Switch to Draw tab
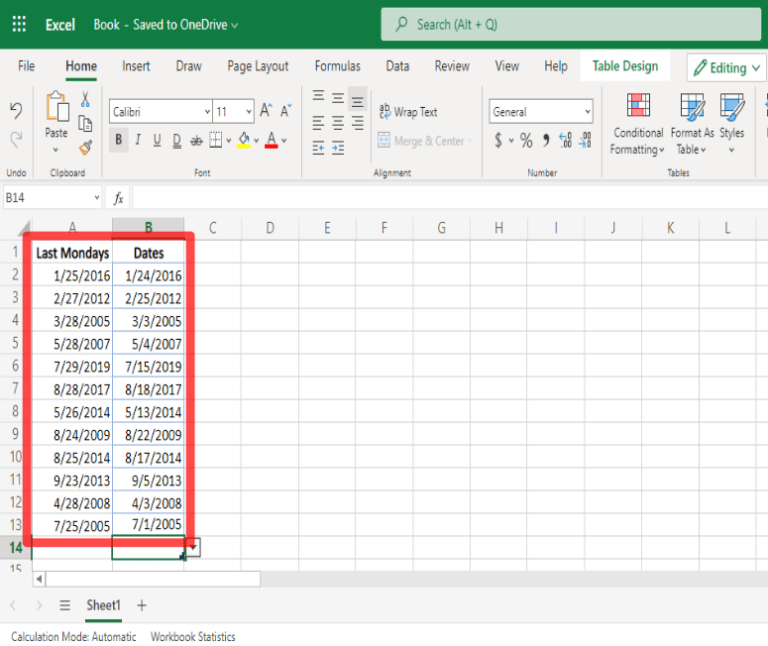Viewport: 768px width, 646px height. pyautogui.click(x=189, y=66)
